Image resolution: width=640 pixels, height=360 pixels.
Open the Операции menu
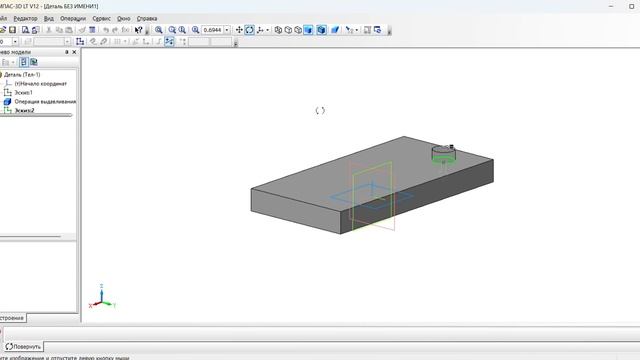pos(73,18)
